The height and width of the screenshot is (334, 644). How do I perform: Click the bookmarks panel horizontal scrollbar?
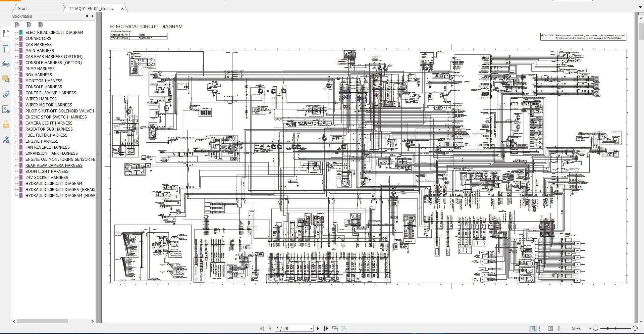tap(42, 321)
